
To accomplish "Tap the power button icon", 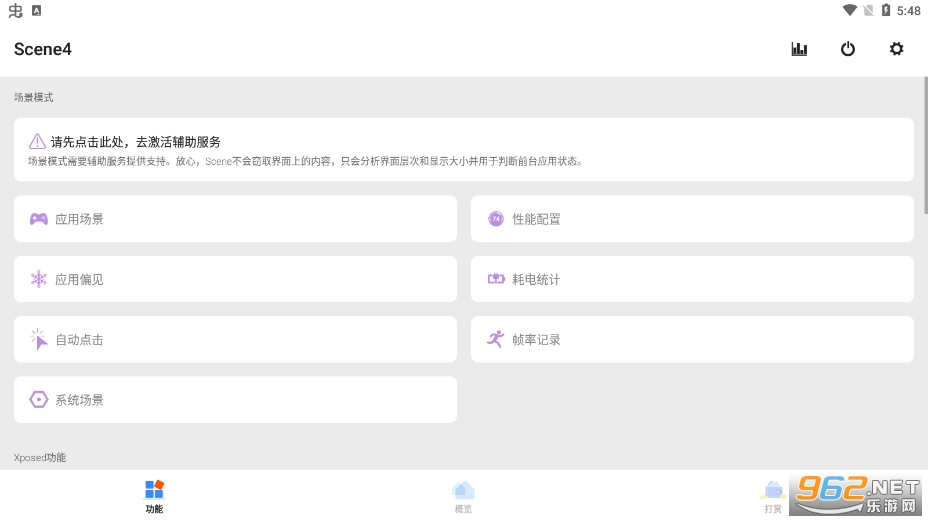I will pos(848,49).
